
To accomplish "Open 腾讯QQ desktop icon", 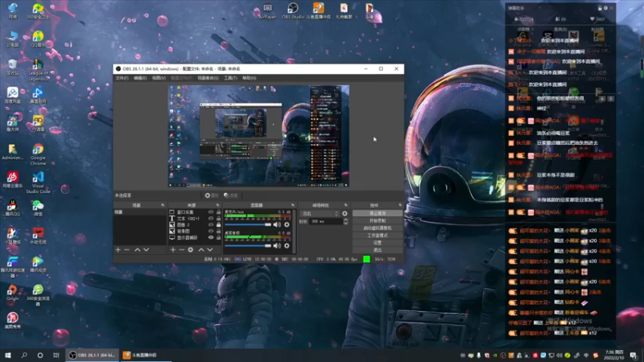I will [x=12, y=208].
